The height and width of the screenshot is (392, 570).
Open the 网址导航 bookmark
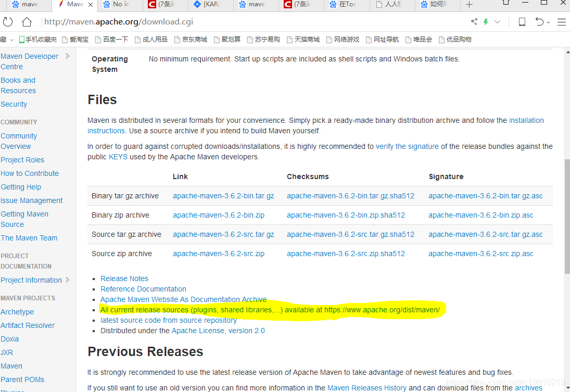point(383,39)
